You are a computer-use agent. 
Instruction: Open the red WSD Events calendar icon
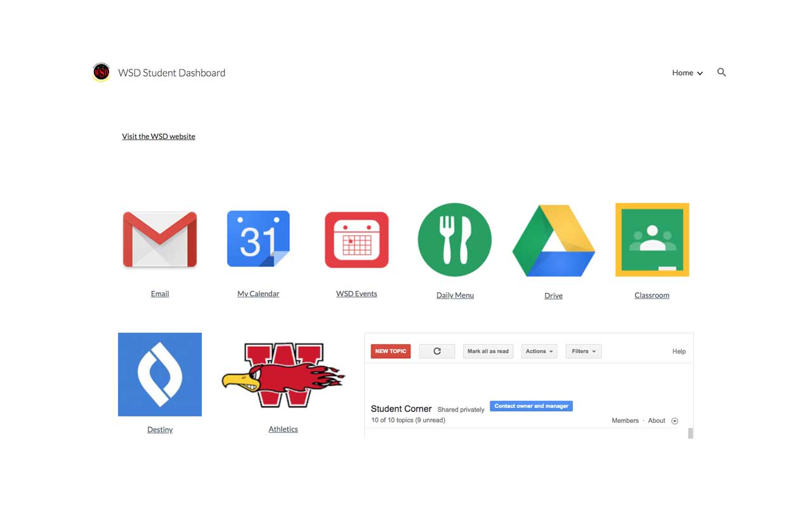[x=357, y=240]
